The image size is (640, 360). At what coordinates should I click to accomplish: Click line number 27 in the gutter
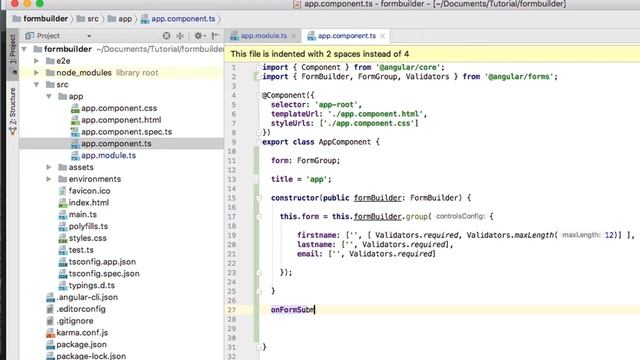click(232, 310)
